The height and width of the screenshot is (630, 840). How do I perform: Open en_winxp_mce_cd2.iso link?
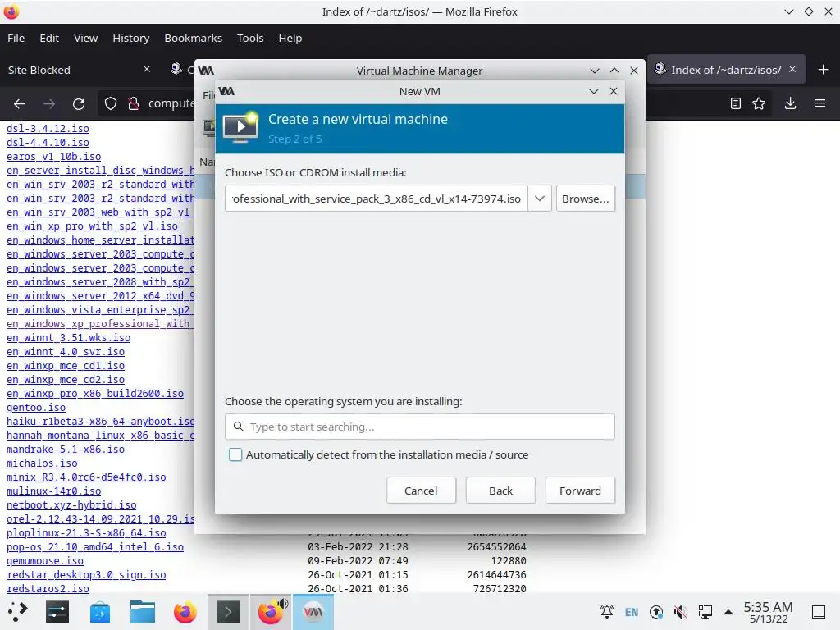point(66,379)
